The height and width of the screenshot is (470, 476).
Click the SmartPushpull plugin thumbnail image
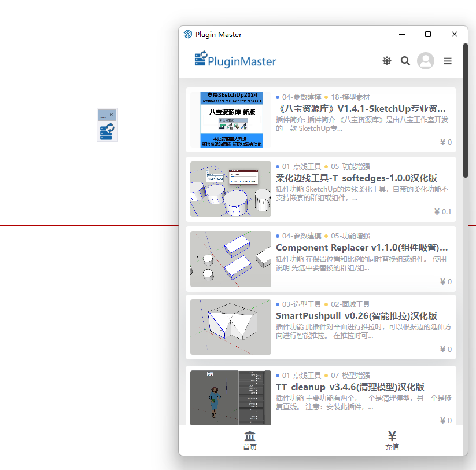click(x=231, y=327)
